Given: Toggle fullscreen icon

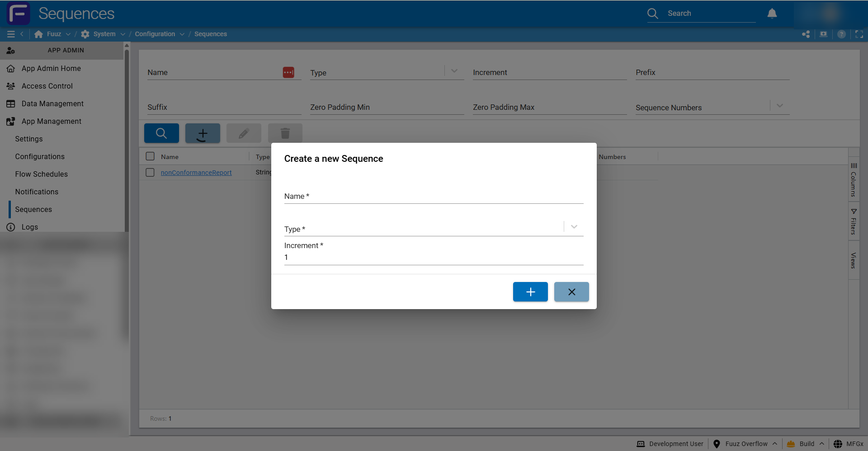Looking at the screenshot, I should 859,34.
